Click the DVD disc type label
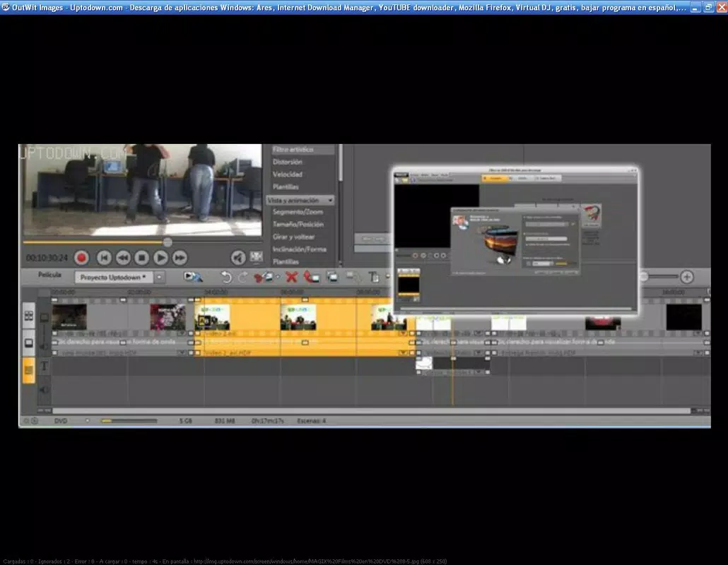 pyautogui.click(x=61, y=421)
